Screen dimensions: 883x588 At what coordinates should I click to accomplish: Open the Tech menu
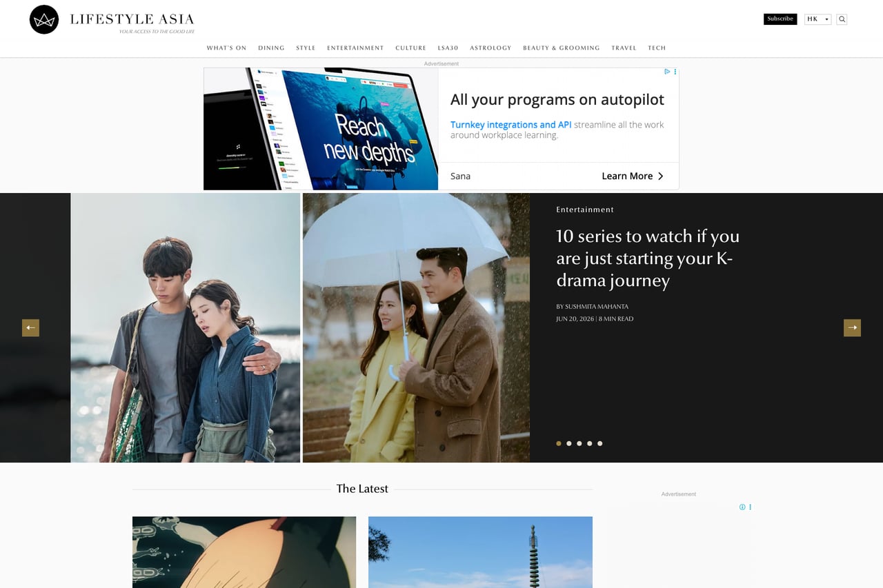coord(657,48)
